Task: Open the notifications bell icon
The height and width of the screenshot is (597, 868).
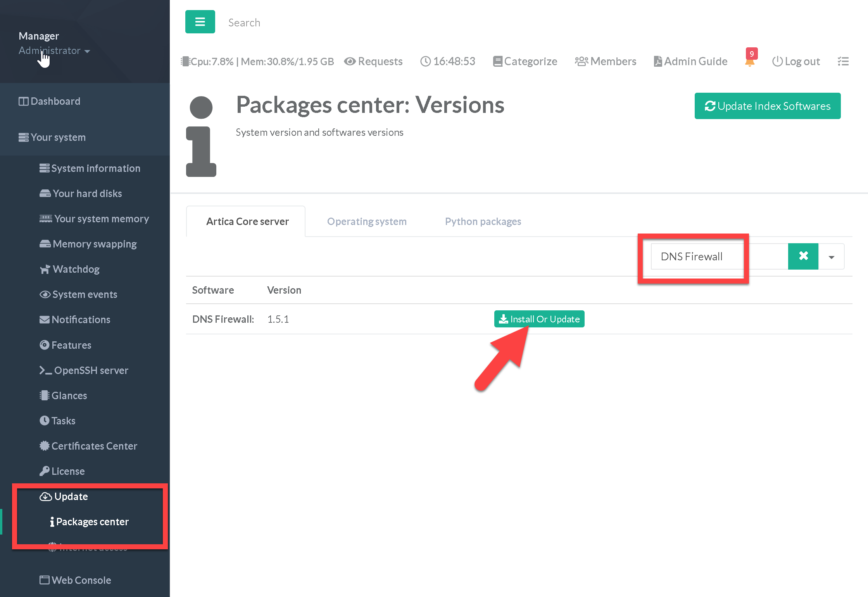Action: click(750, 62)
